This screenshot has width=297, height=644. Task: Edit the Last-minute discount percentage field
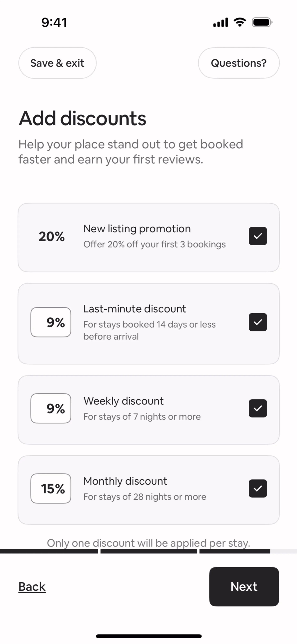[x=51, y=322]
